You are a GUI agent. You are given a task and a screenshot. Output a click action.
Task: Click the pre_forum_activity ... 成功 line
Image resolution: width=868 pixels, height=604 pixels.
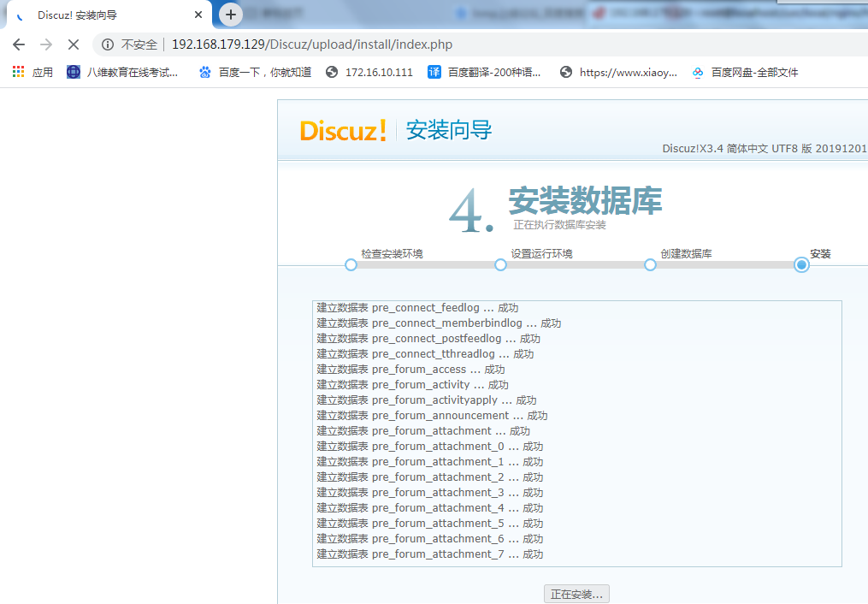coord(412,385)
